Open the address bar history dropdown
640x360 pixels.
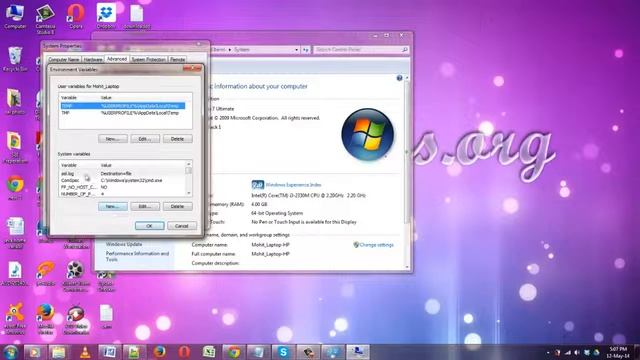[x=296, y=49]
